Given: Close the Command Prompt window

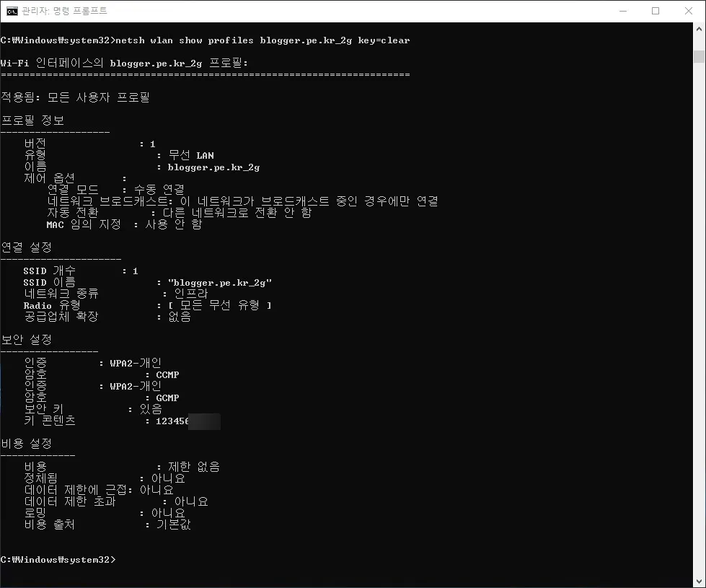Looking at the screenshot, I should pos(688,11).
